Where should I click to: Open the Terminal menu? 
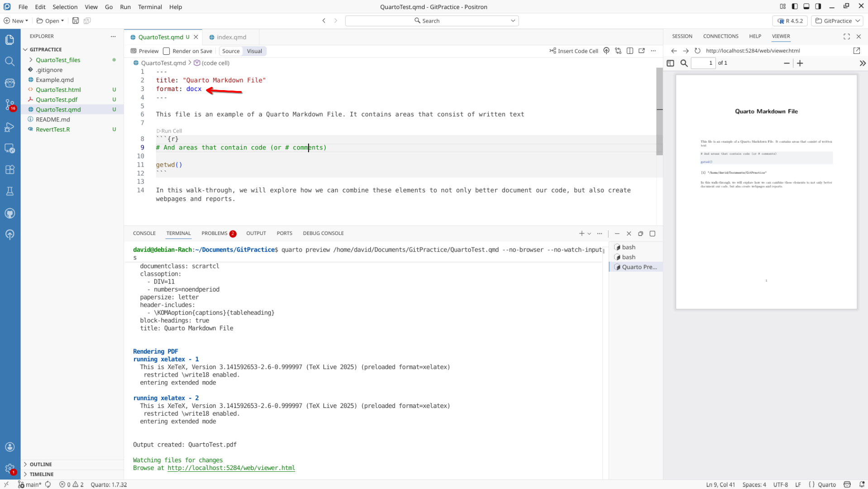[150, 7]
